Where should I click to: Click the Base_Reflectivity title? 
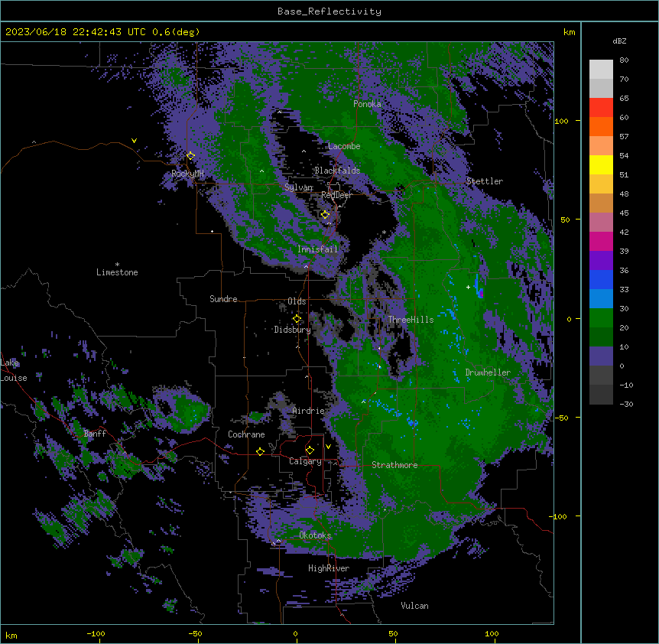tap(329, 11)
